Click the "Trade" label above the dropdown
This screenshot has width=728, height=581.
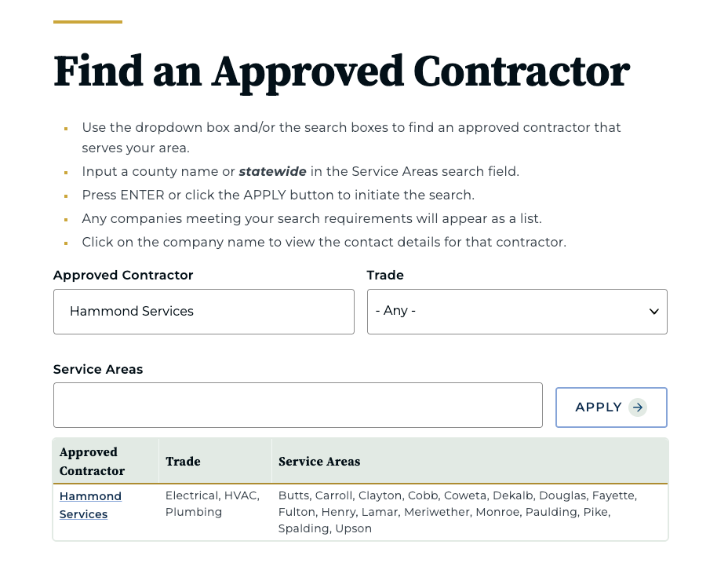[x=385, y=276]
